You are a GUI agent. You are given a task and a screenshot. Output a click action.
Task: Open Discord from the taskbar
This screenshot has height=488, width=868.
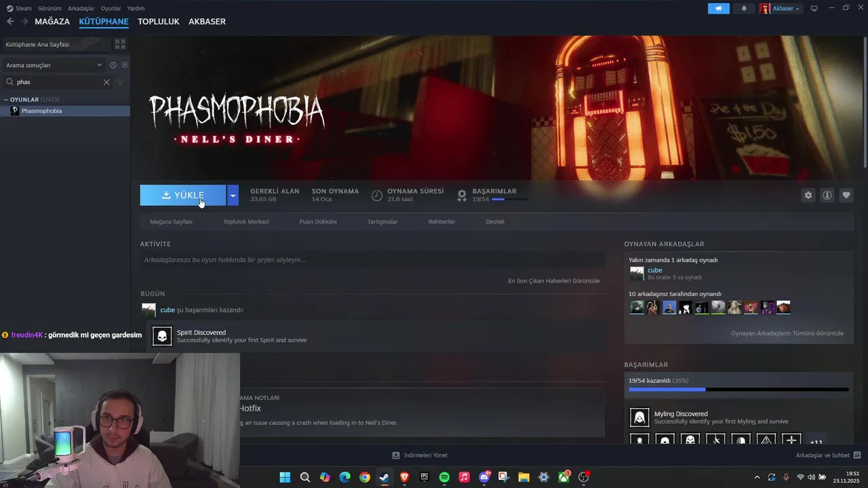pos(484,477)
